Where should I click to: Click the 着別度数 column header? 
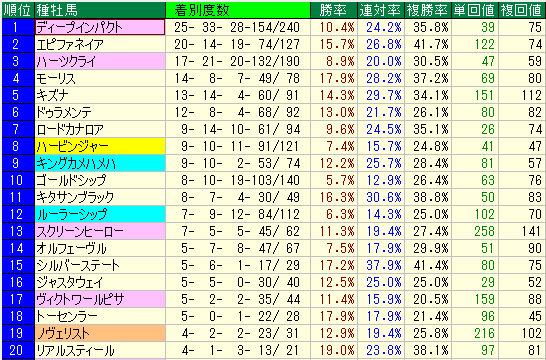238,10
